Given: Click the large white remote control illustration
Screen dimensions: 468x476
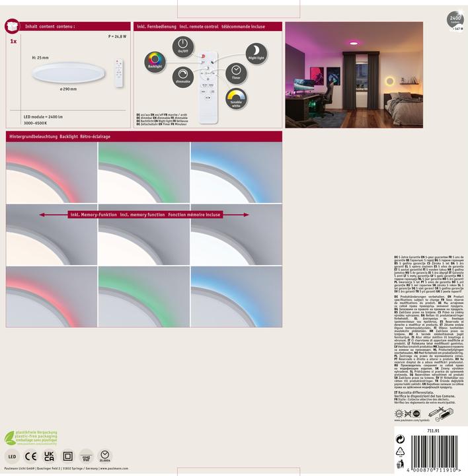Looking at the screenshot, I should point(208,88).
